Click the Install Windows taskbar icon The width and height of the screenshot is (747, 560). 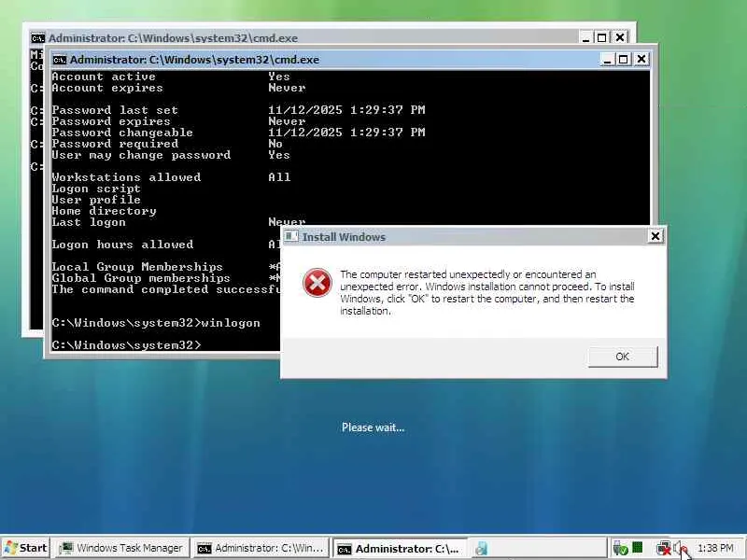point(481,549)
